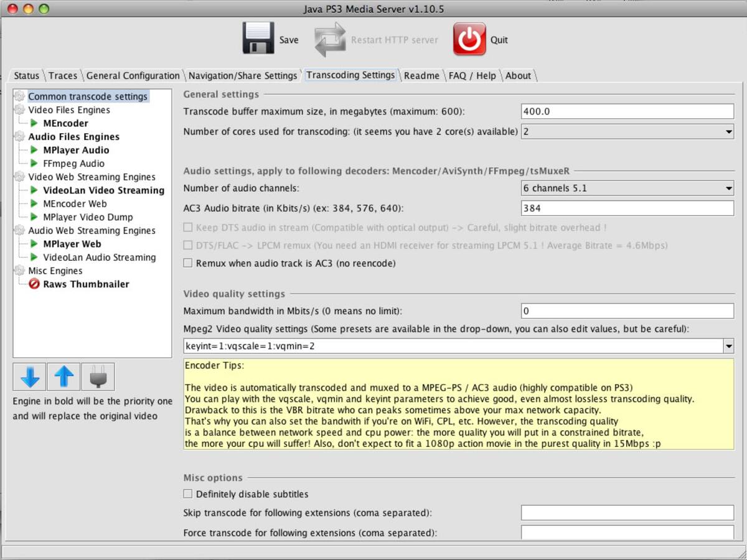Select Audio Files Engines tree category
Viewport: 747px width, 560px height.
[x=73, y=137]
